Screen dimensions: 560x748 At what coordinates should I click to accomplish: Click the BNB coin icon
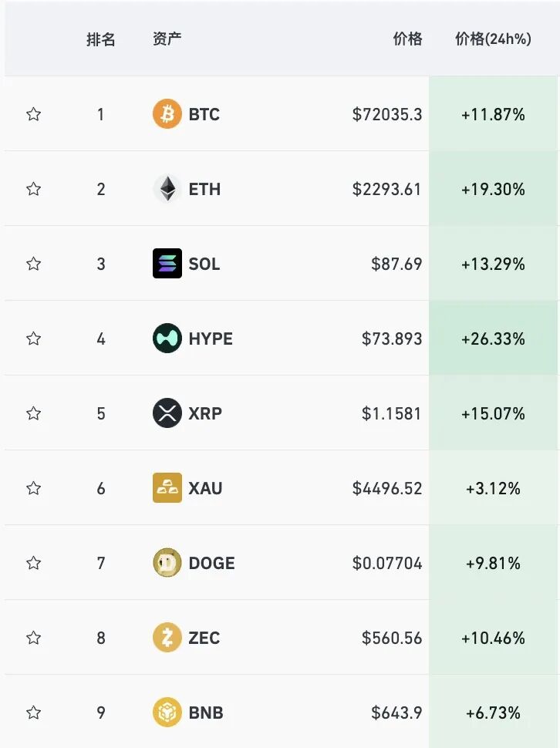point(167,713)
